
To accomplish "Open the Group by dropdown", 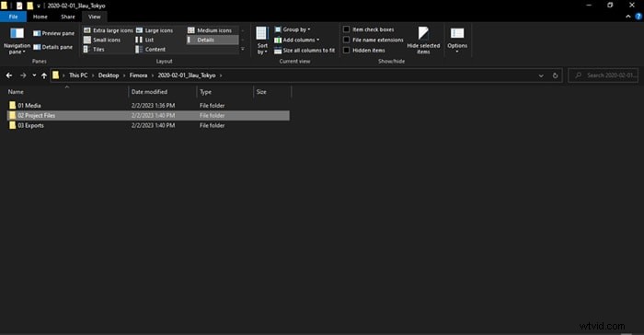I will point(293,29).
